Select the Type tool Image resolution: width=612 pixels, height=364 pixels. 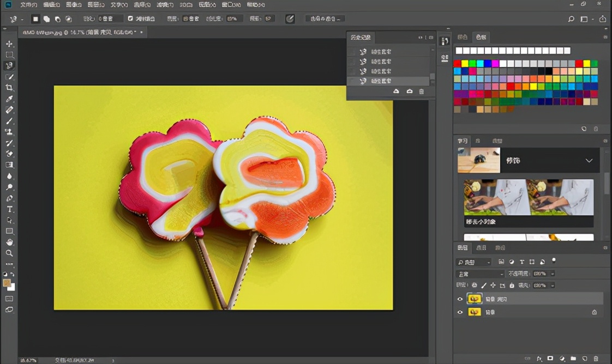[9, 209]
